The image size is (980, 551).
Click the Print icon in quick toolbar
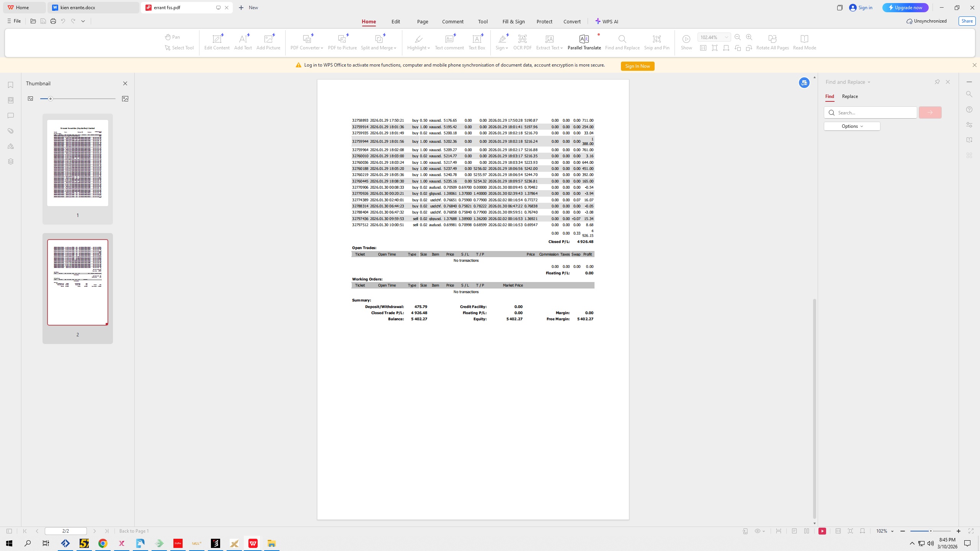click(53, 21)
